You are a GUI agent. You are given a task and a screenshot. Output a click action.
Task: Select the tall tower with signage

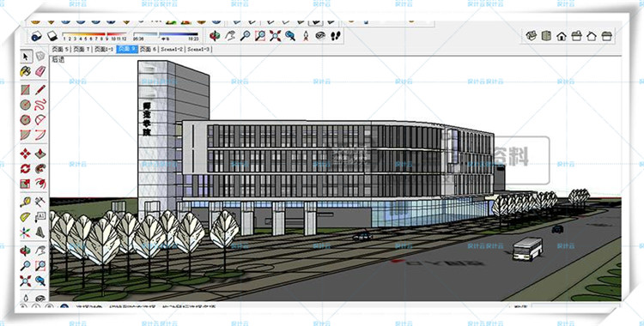click(173, 136)
